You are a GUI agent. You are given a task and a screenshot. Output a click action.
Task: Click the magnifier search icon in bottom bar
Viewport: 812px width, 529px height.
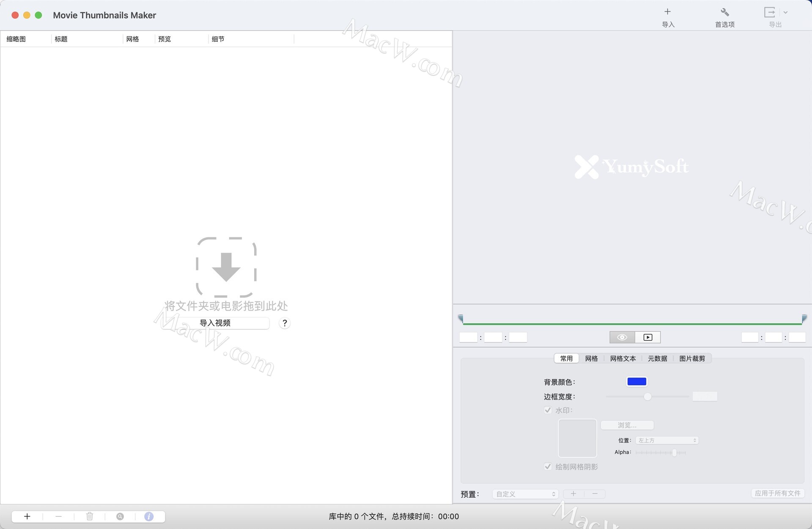click(x=120, y=516)
